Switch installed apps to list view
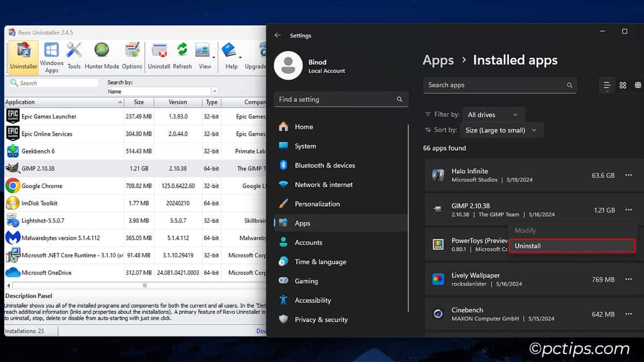Viewport: 644px width, 362px height. [x=607, y=85]
